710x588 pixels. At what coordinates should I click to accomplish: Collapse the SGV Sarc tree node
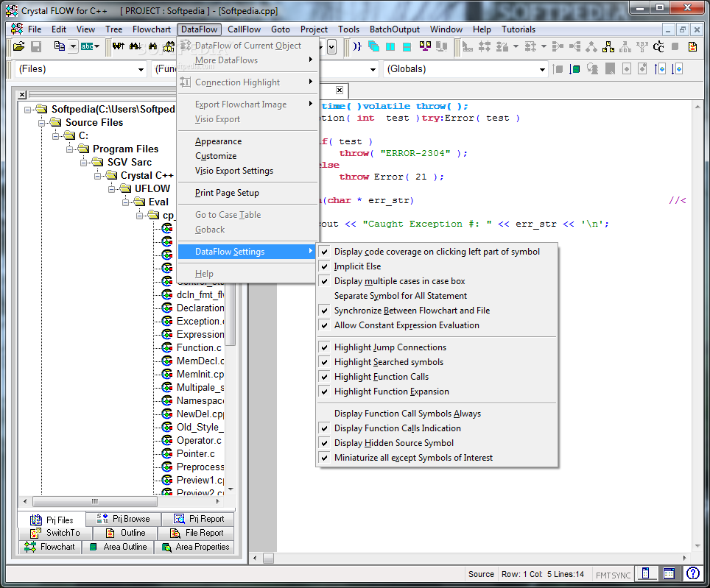[83, 163]
